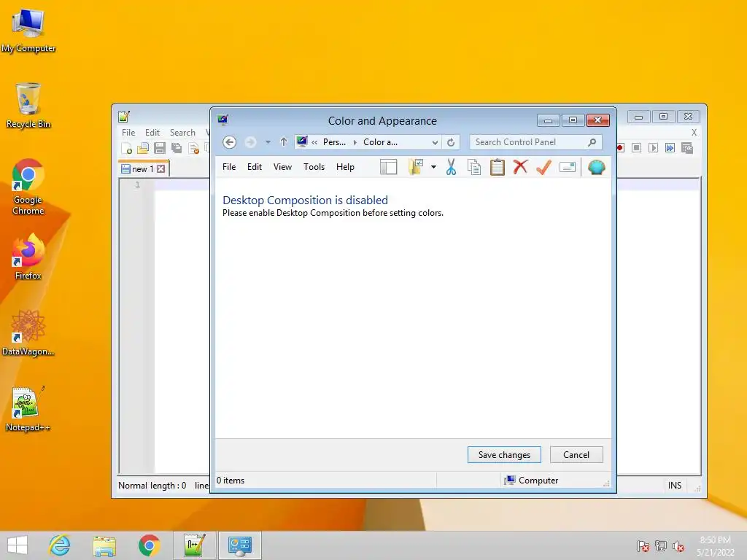Open the File menu in Notepad++ window
Screen dimensions: 747x560
[128, 133]
